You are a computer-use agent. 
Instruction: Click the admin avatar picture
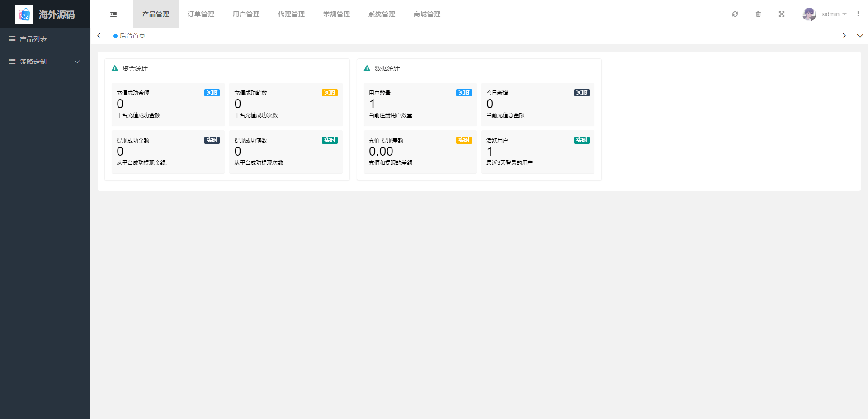click(x=809, y=14)
